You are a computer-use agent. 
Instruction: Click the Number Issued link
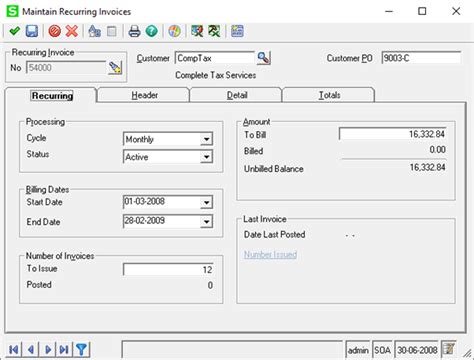click(x=270, y=255)
